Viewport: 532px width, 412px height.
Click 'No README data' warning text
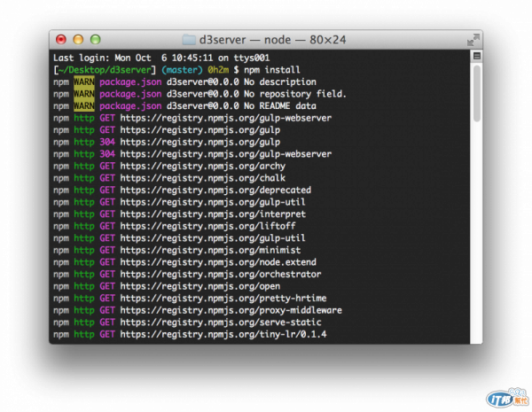(280, 105)
